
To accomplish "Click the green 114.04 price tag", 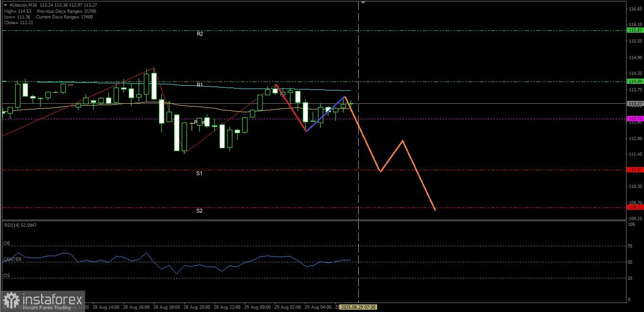I will 635,81.
